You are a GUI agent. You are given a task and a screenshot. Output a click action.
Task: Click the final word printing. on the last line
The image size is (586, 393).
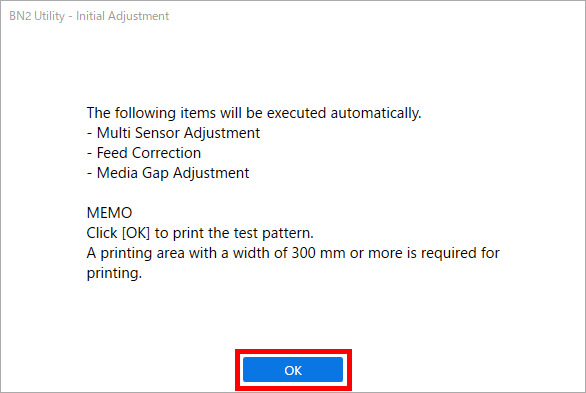click(114, 273)
